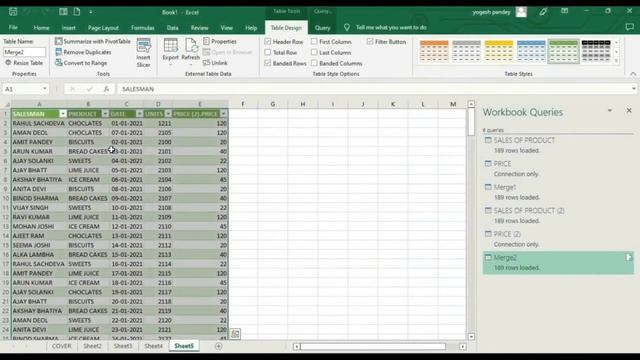640x360 pixels.
Task: Open the Query ribbon tab
Action: click(x=322, y=28)
